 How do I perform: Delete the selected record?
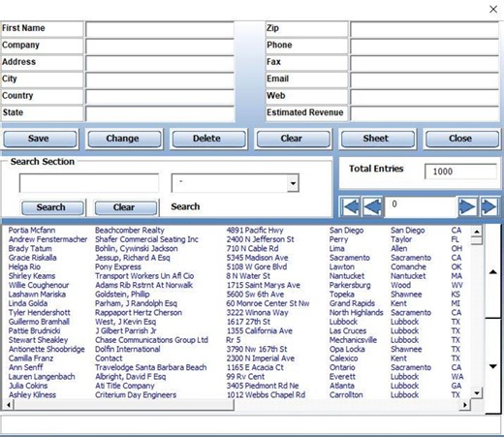point(208,139)
